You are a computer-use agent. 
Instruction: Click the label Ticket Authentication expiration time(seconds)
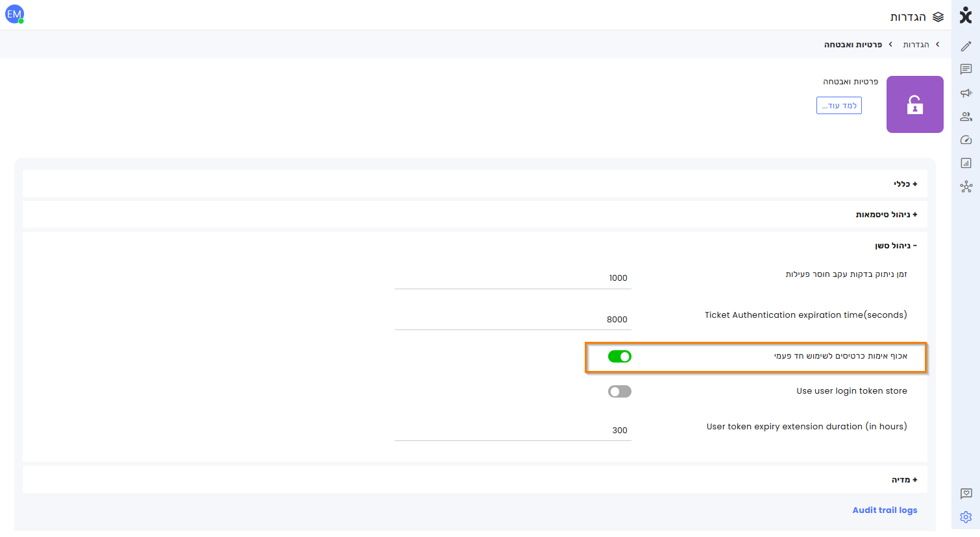[806, 315]
